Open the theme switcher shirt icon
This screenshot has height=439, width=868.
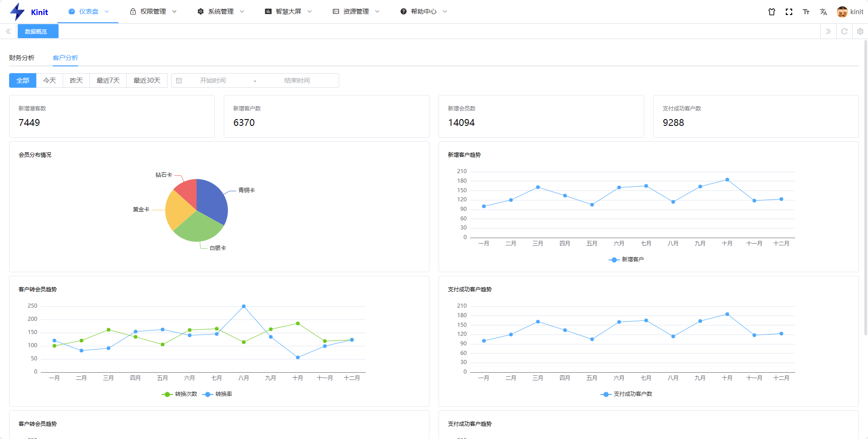point(772,12)
